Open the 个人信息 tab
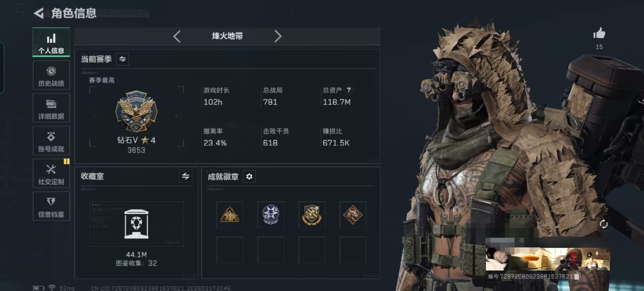The width and height of the screenshot is (644, 291). pos(51,42)
